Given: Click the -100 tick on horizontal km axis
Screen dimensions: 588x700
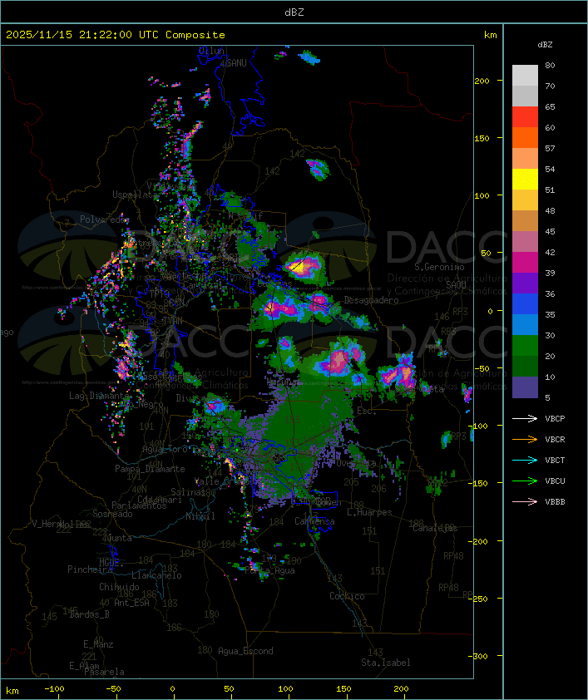Looking at the screenshot, I should click(x=54, y=689).
